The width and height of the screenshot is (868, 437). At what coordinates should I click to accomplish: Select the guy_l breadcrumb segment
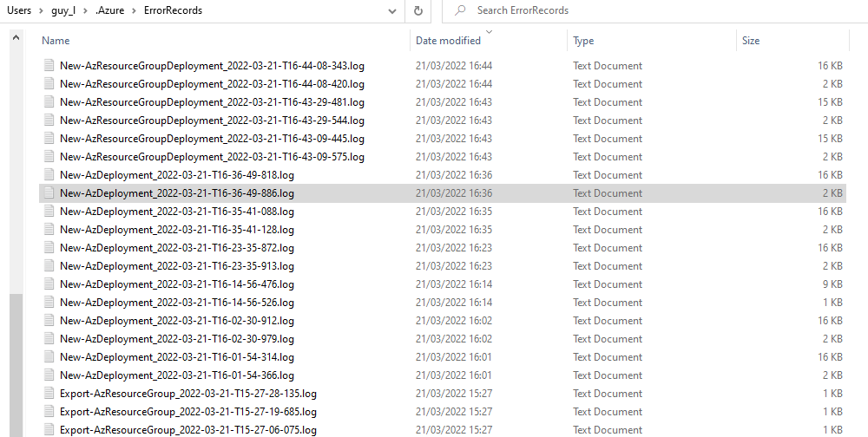tap(63, 10)
